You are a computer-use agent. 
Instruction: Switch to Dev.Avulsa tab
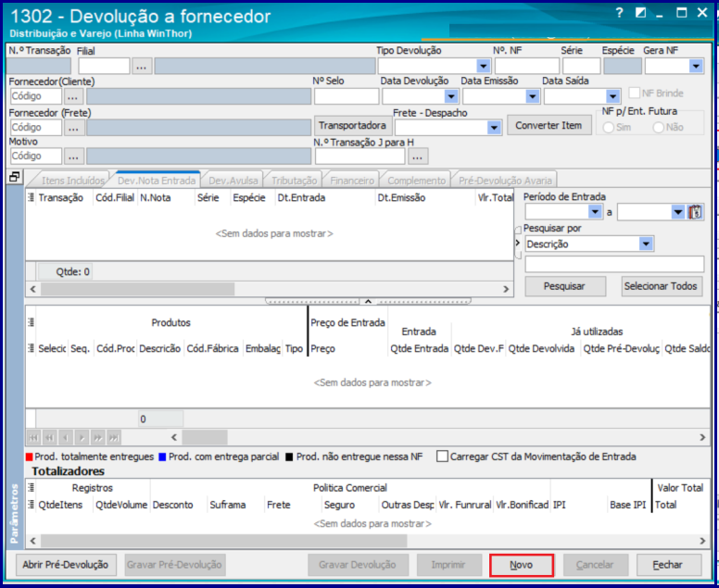(233, 181)
